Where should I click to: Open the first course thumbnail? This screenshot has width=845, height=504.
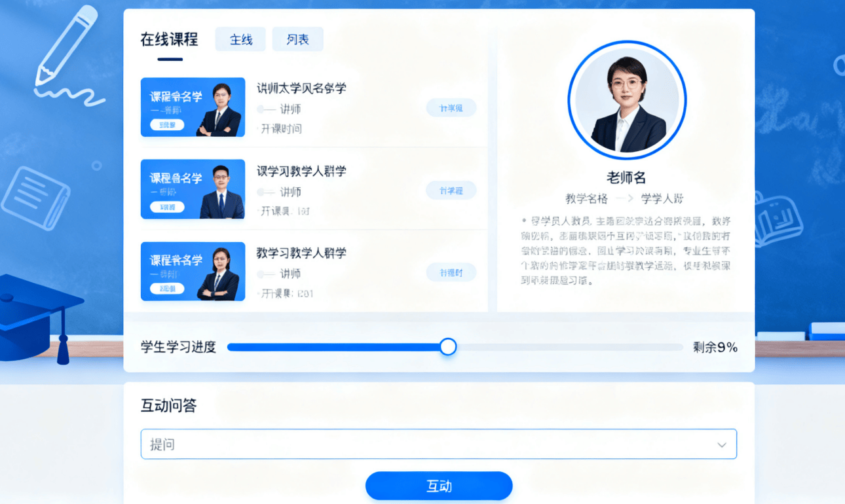tap(193, 107)
